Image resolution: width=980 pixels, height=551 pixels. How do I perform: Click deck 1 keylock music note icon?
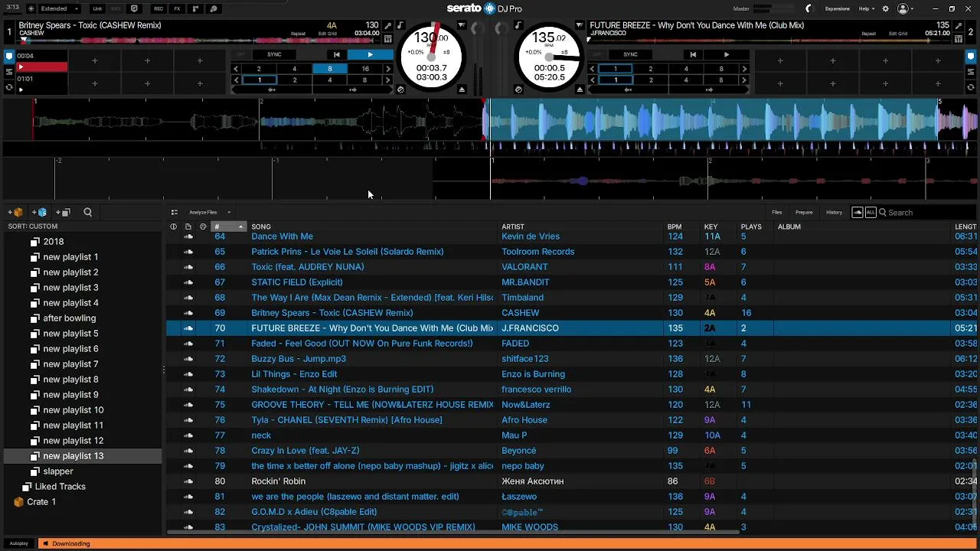pyautogui.click(x=400, y=25)
